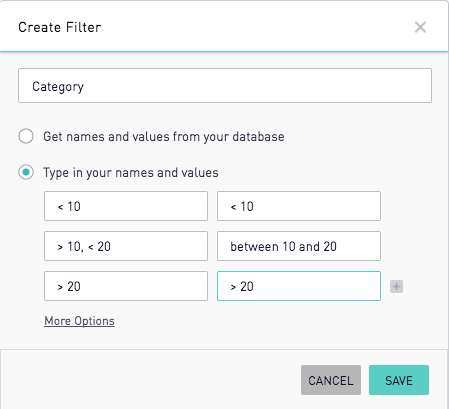Screen dimensions: 449x409
Task: Click the CANCEL button
Action: click(331, 380)
